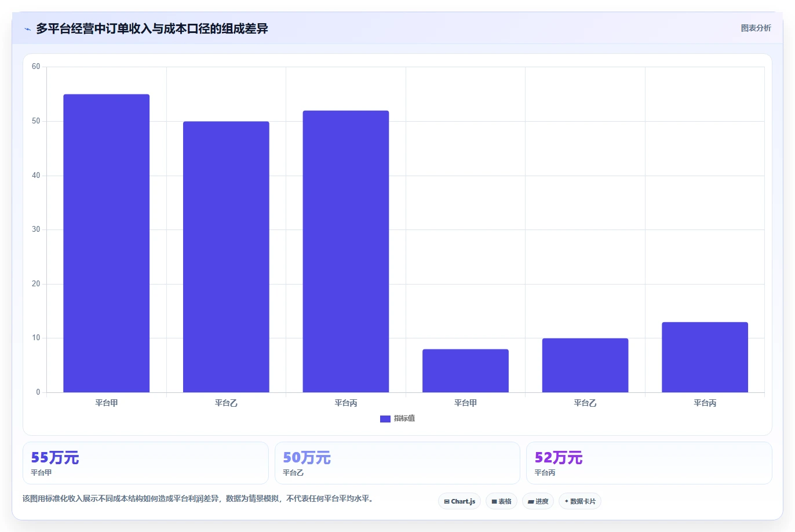Click the 平台丙 label under the 52万元 card

click(x=545, y=473)
